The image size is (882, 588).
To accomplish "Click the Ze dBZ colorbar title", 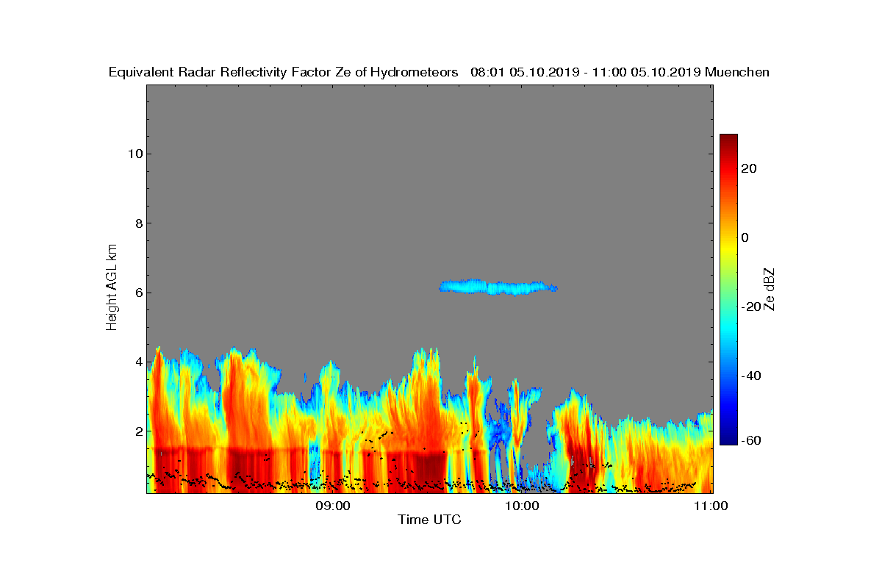I will click(x=770, y=289).
